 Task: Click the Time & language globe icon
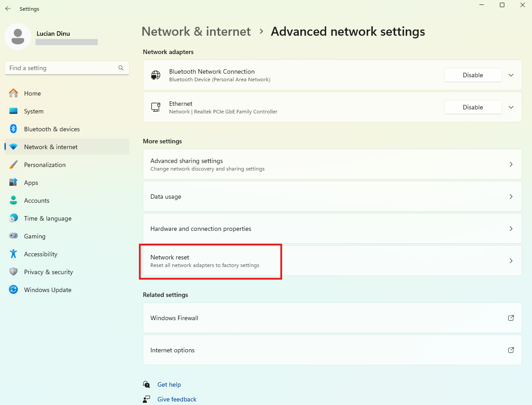tap(13, 218)
